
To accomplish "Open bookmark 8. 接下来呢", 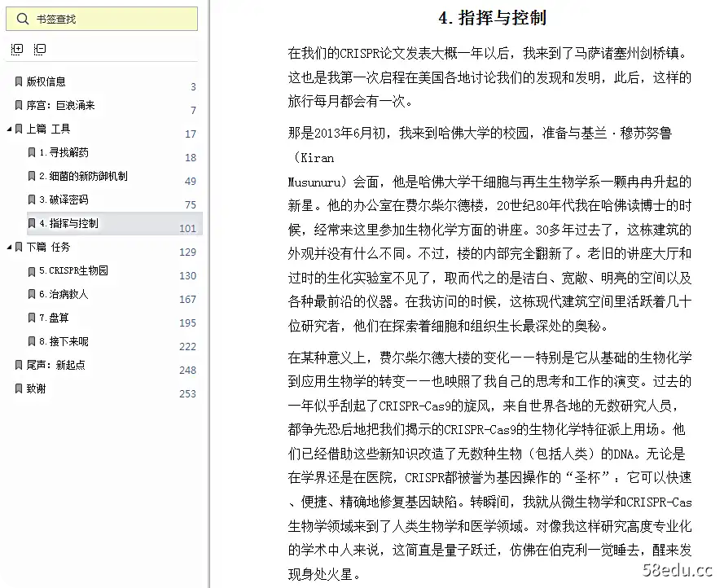I will point(64,341).
